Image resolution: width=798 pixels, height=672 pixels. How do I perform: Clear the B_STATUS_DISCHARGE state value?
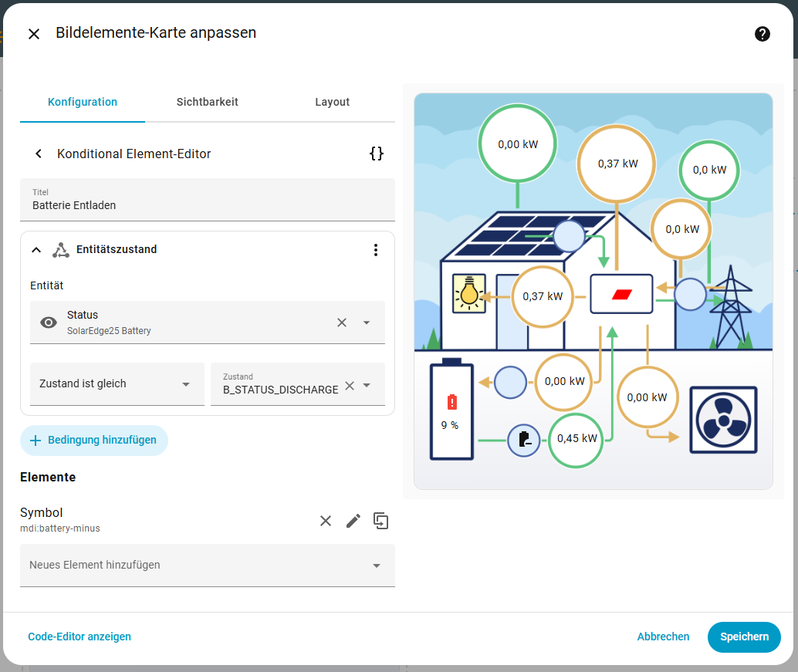[x=350, y=386]
